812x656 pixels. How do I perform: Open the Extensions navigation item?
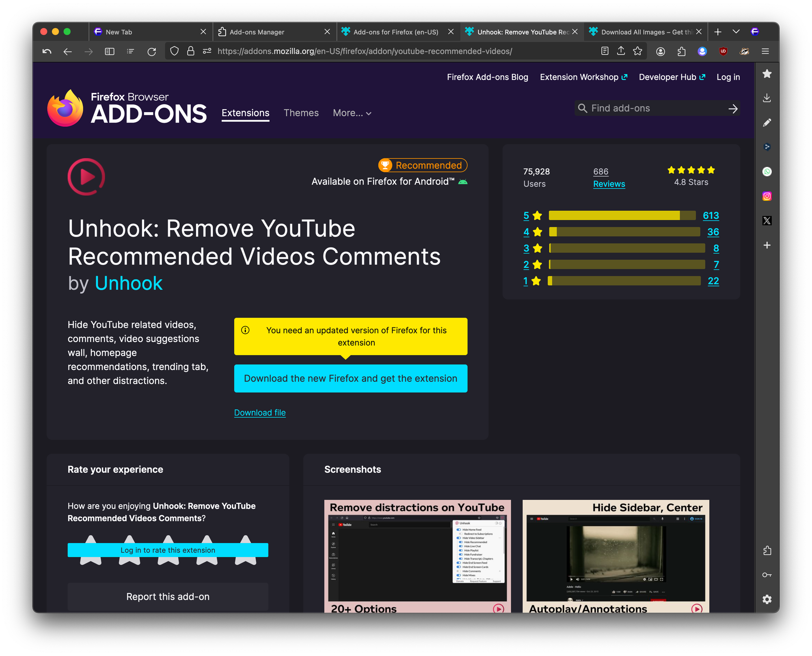246,113
